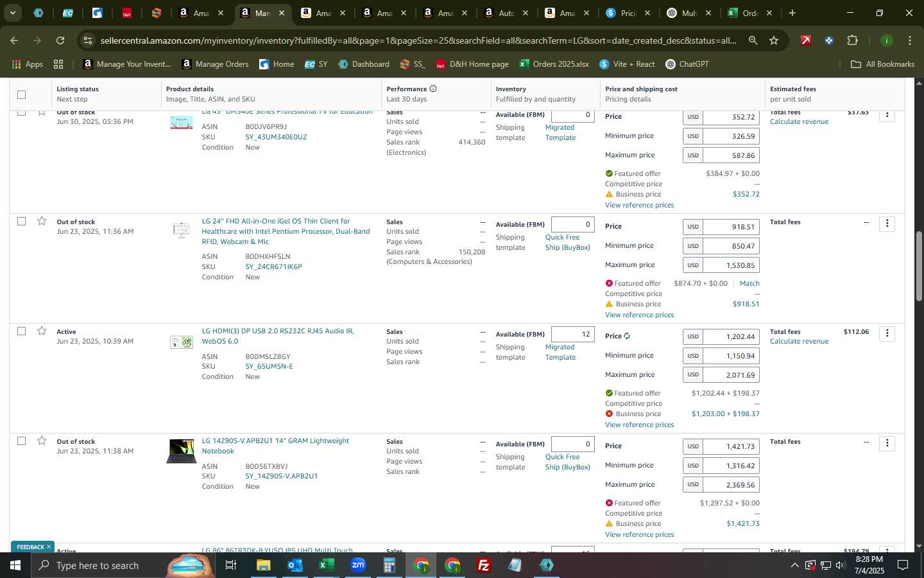Switch to the Orde... Excel tab

(x=750, y=13)
